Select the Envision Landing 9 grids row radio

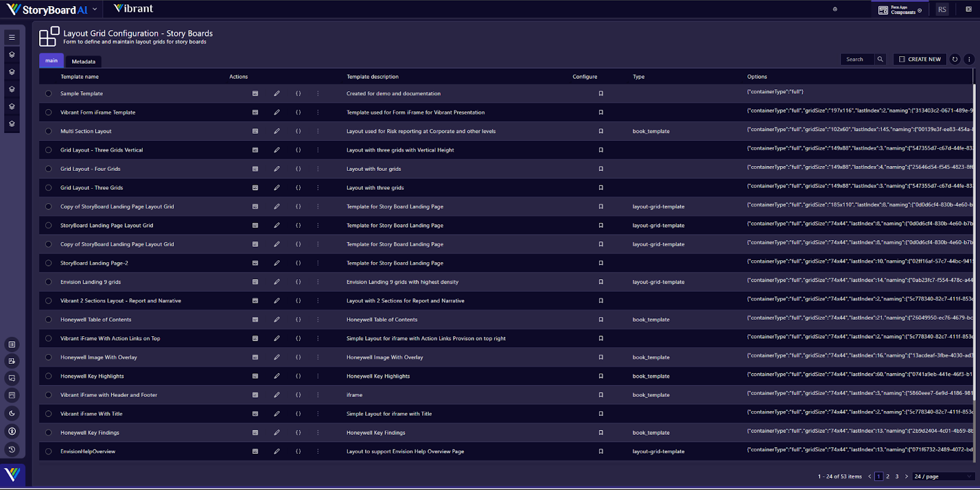tap(48, 282)
